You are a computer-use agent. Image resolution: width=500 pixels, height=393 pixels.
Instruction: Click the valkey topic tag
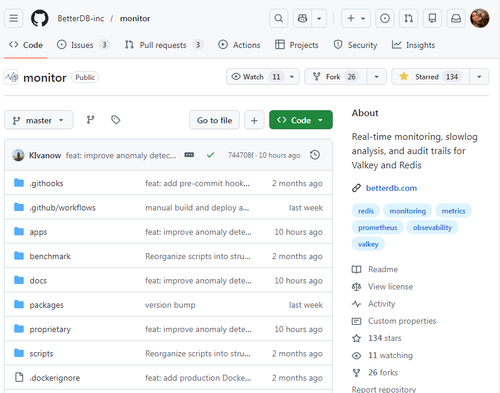click(x=368, y=244)
